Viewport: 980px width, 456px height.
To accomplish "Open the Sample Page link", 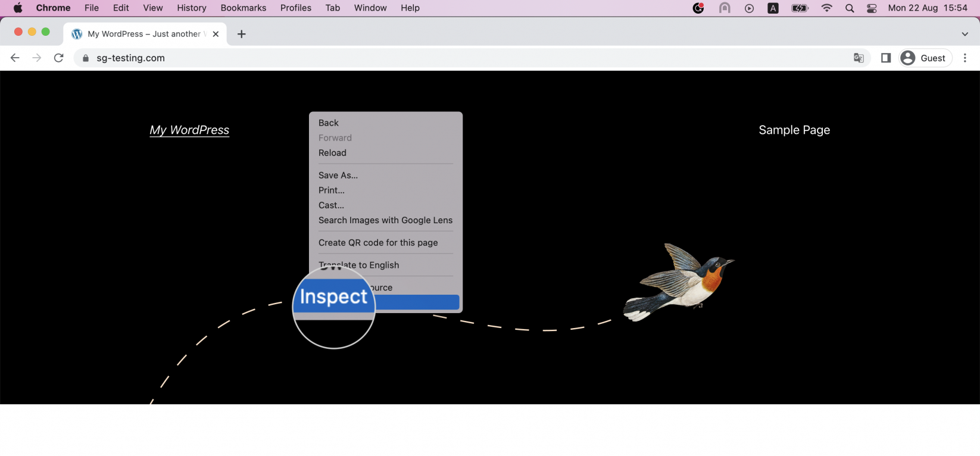I will [794, 130].
